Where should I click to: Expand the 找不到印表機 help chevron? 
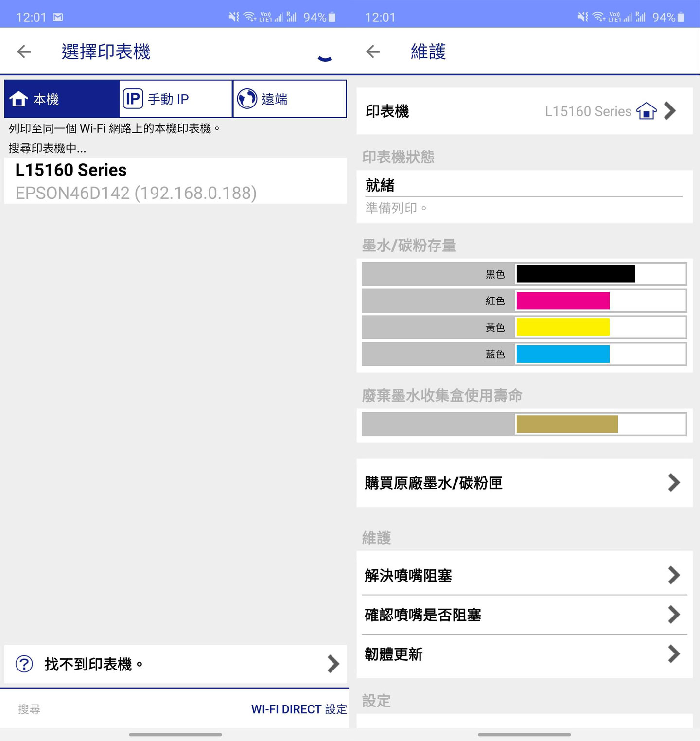pos(333,663)
